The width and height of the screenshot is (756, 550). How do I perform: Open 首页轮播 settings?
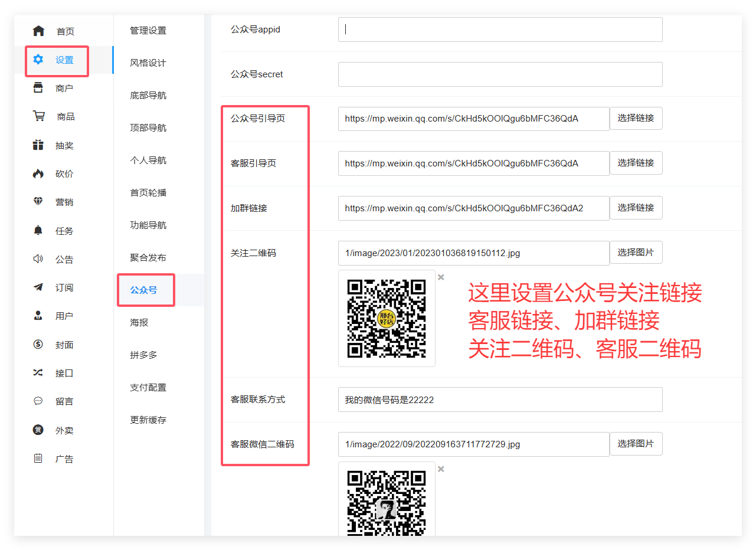pyautogui.click(x=148, y=193)
